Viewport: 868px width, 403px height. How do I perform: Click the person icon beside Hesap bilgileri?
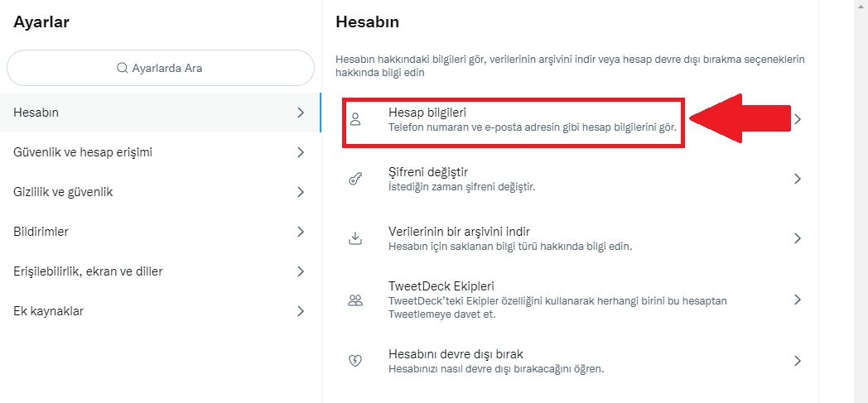(x=355, y=119)
